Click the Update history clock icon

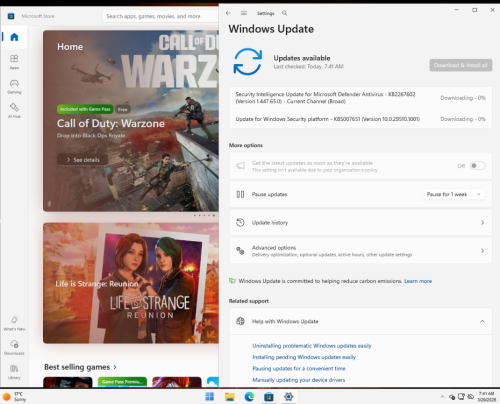coord(240,222)
